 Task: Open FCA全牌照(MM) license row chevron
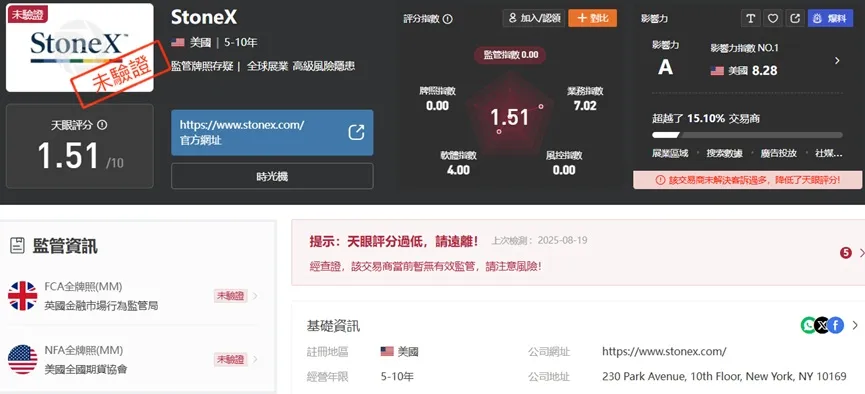click(255, 296)
